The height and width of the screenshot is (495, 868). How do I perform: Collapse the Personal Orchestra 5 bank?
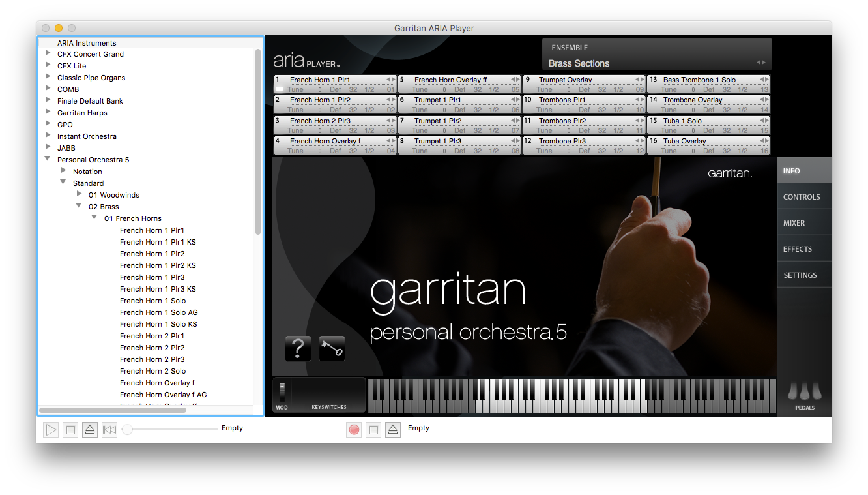[48, 160]
